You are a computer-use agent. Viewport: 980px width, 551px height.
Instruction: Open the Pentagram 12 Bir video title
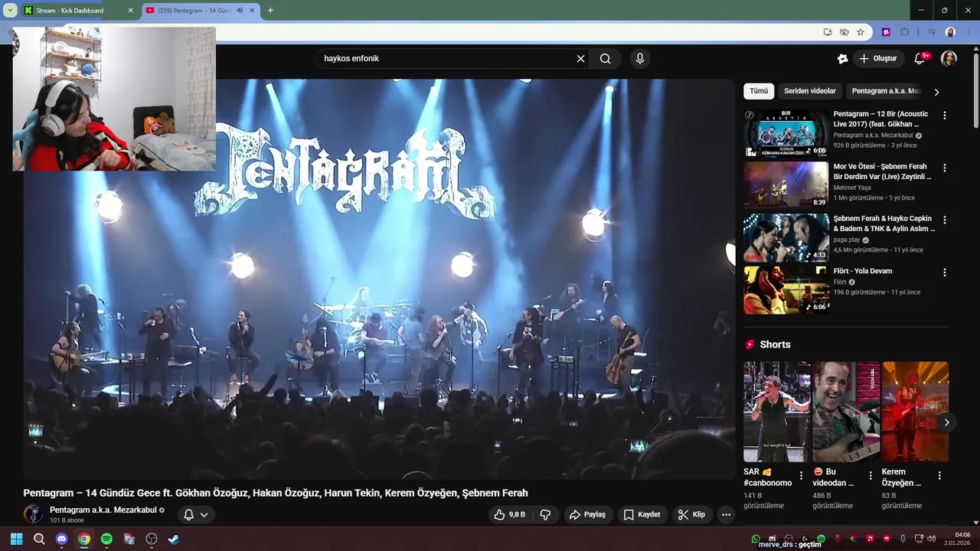[880, 119]
